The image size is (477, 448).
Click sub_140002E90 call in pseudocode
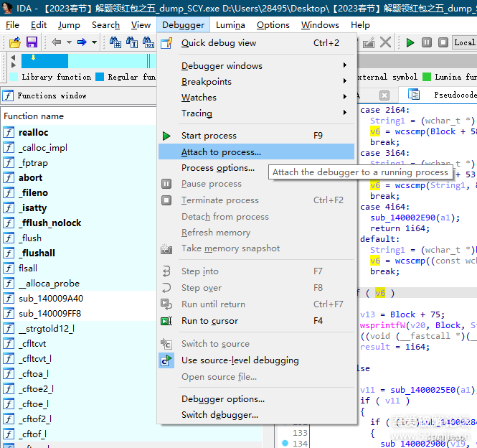(x=403, y=218)
